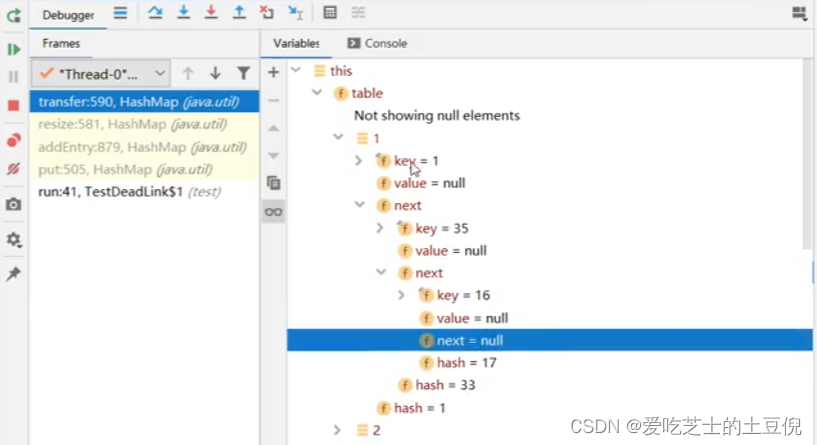Move watch down

click(274, 155)
